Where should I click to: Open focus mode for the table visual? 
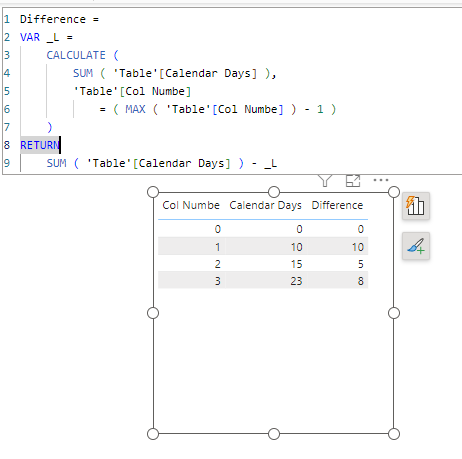click(353, 181)
